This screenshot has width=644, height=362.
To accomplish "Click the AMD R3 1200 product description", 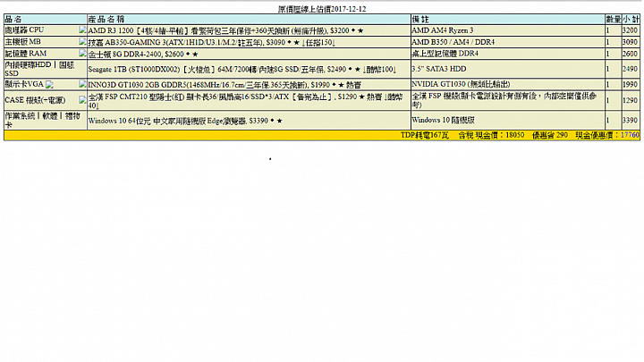I will click(x=226, y=30).
